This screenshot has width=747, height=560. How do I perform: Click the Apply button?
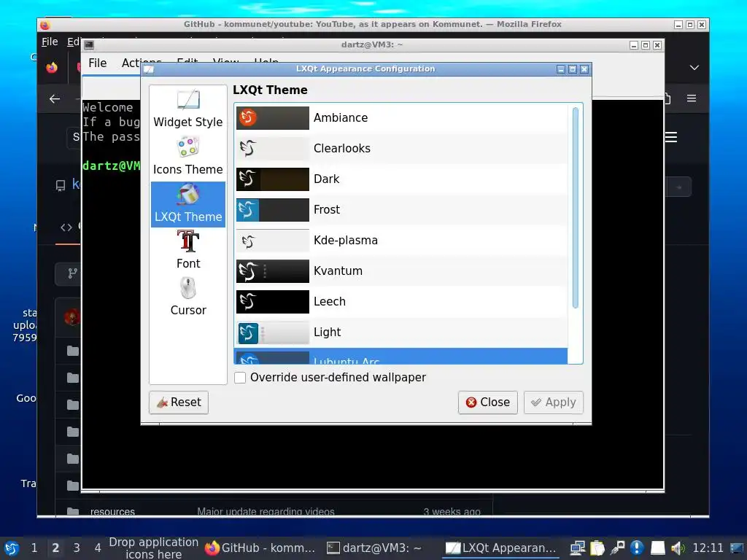click(553, 402)
